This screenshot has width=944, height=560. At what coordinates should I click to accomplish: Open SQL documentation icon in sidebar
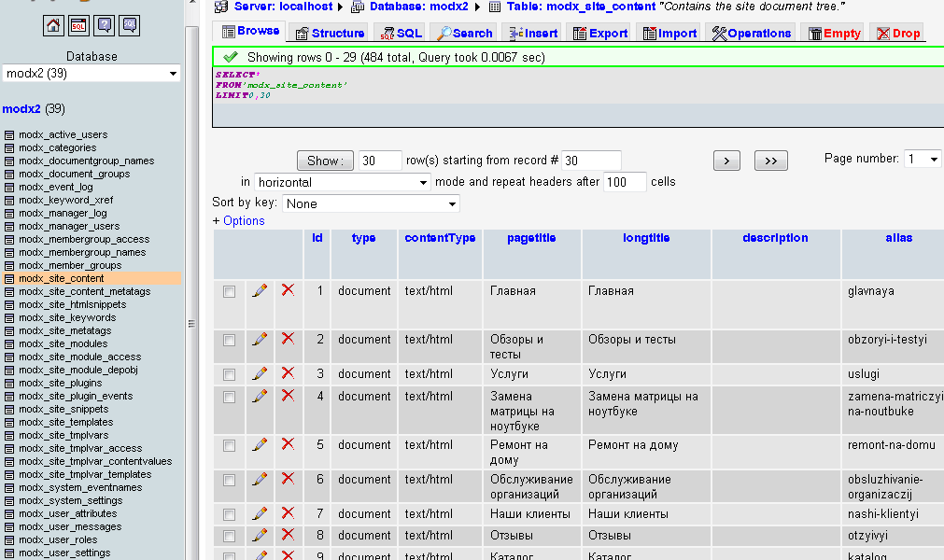(x=130, y=25)
